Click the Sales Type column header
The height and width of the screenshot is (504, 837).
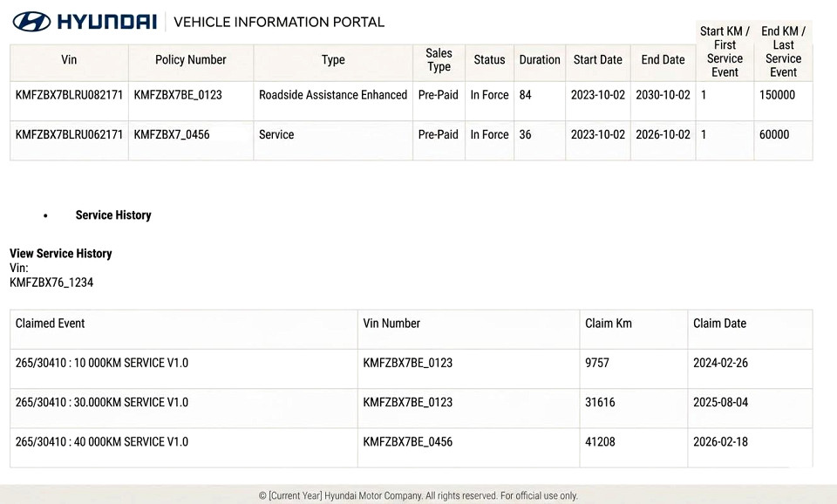click(439, 60)
